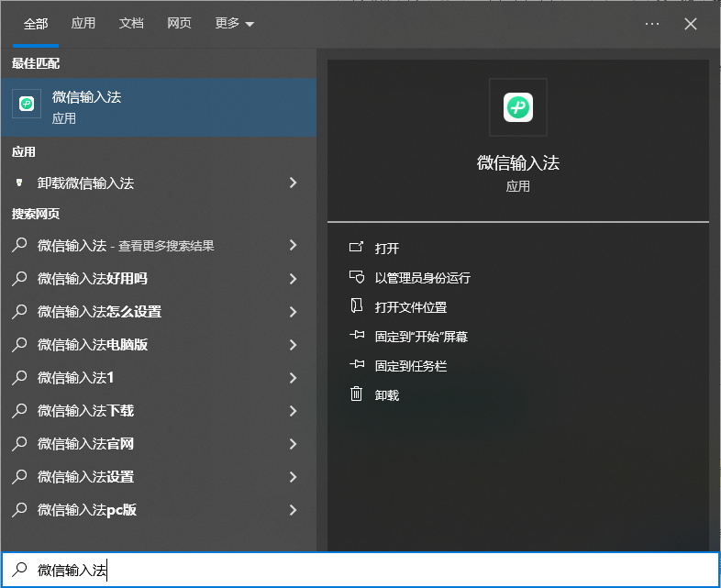721x588 pixels.
Task: Click magnifier icon beside 微信输入法设置
Action: click(19, 477)
